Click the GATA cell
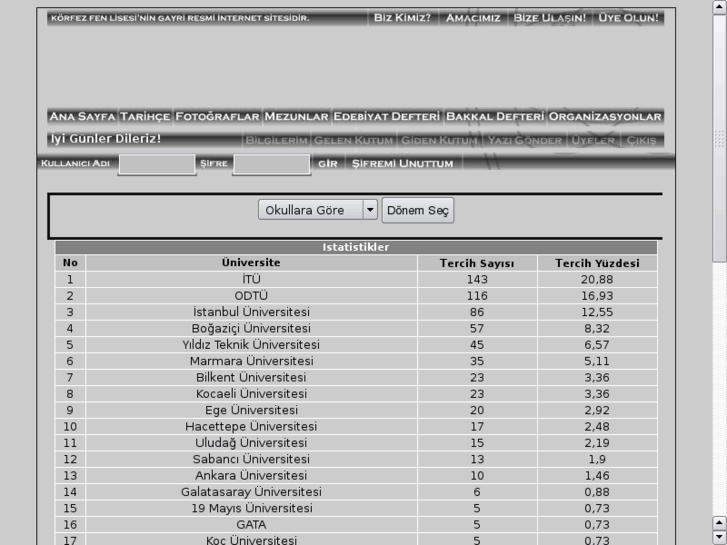This screenshot has width=727, height=545. coord(251,525)
